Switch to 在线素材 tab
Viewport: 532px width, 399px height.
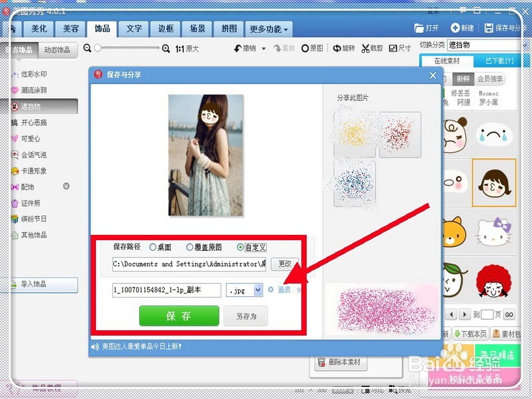[447, 61]
